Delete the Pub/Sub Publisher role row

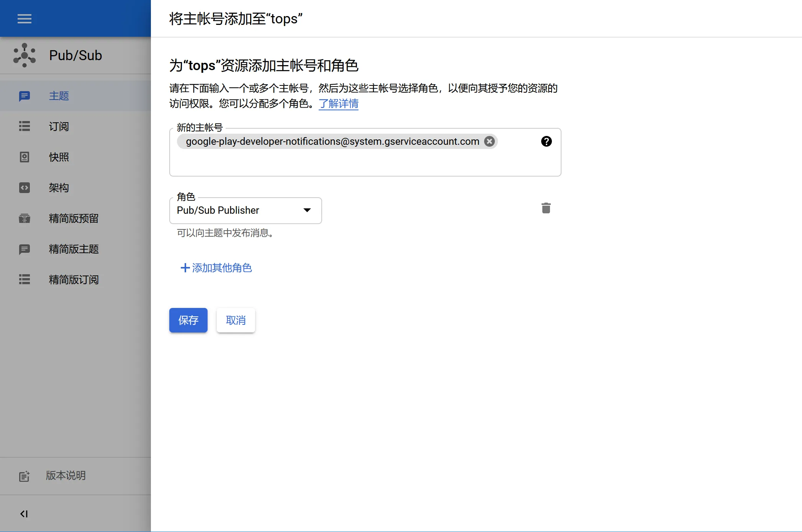(x=546, y=208)
